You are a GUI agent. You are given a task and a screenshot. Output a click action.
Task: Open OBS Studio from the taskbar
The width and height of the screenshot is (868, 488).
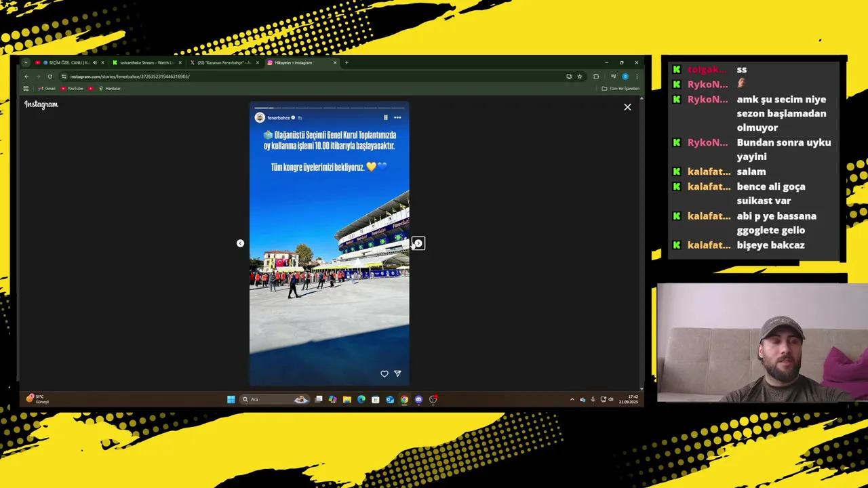tap(433, 399)
